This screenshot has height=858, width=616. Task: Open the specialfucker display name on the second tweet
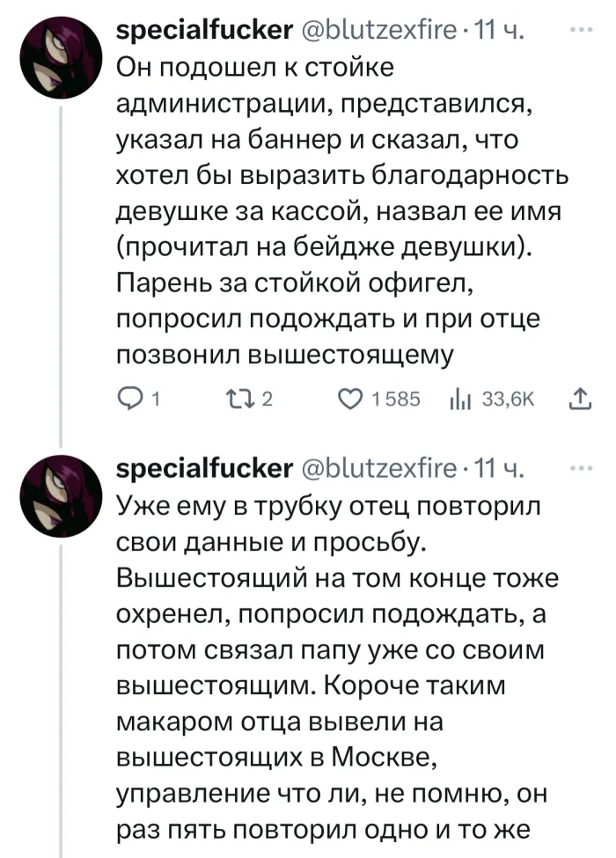click(204, 468)
